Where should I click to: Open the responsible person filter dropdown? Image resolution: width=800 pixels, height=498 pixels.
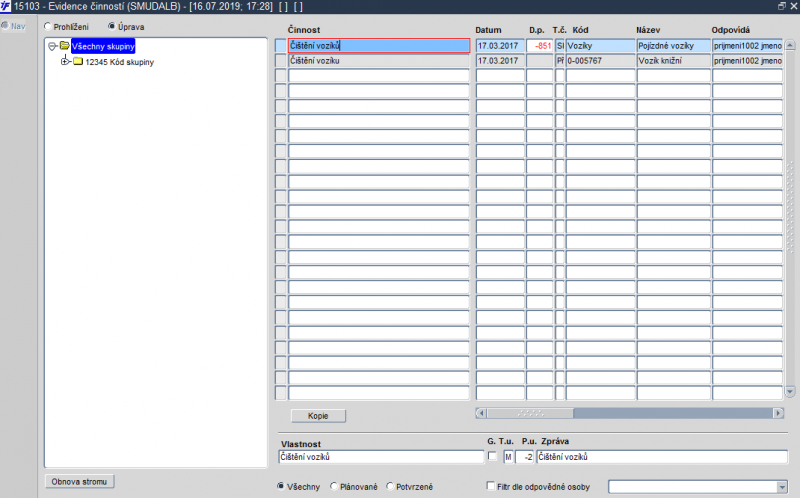pos(782,487)
